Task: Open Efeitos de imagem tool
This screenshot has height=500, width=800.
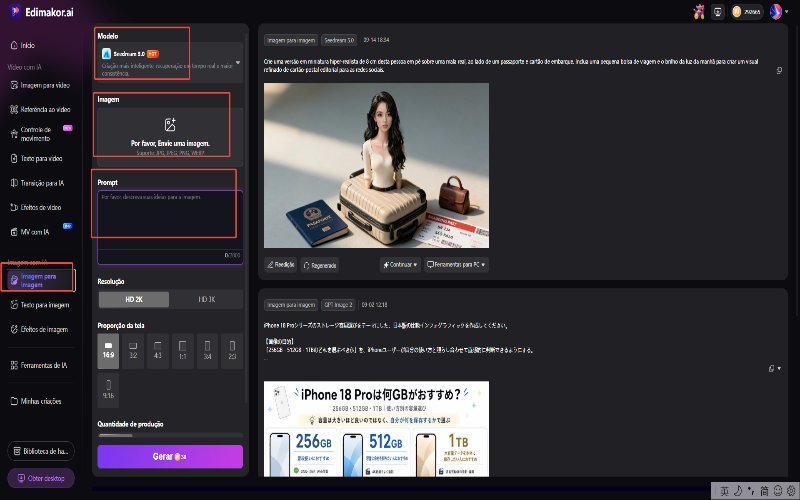Action: coord(39,329)
